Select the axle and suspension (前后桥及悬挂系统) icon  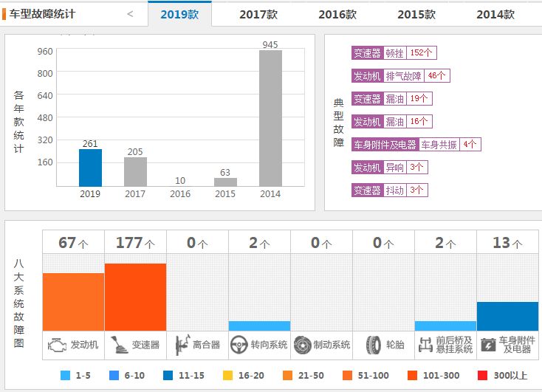click(425, 344)
